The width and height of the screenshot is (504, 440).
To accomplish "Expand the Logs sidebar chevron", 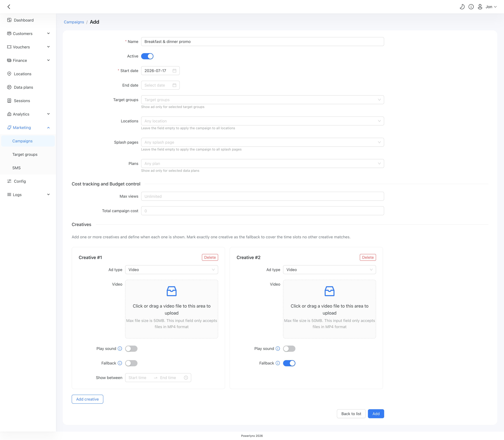I will [x=48, y=194].
